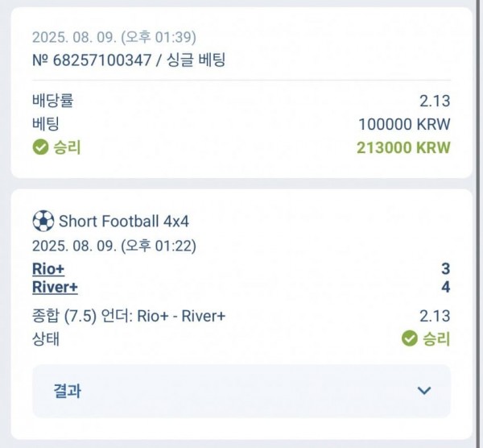Click Rio+ score of 3
This screenshot has height=448, width=483.
[445, 269]
